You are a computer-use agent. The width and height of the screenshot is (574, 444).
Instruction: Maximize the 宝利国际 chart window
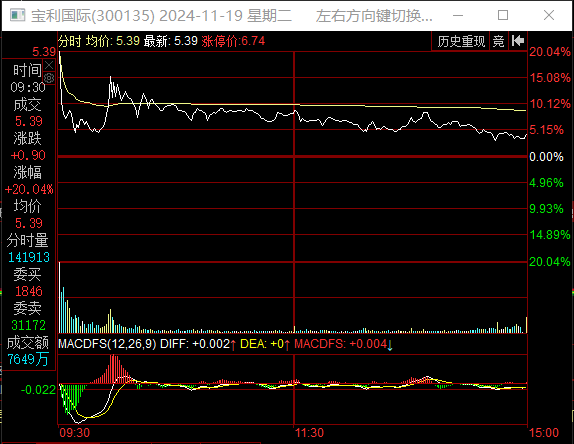[503, 15]
